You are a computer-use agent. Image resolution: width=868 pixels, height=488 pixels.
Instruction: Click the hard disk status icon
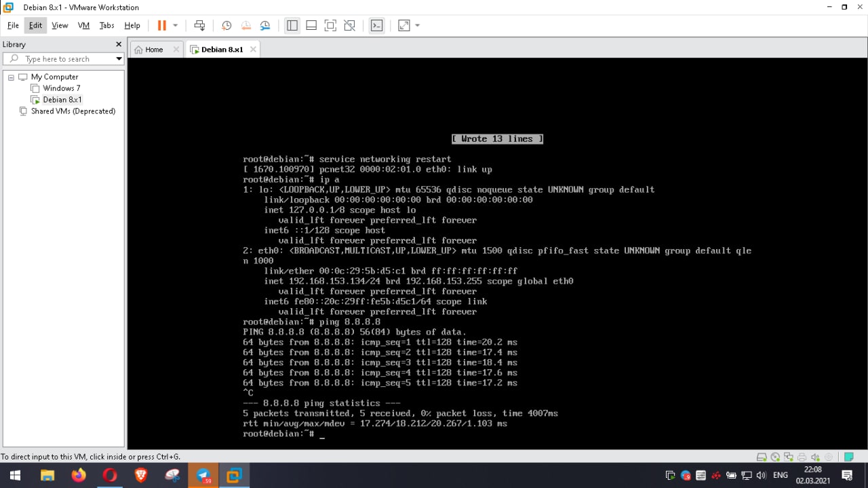point(762,457)
